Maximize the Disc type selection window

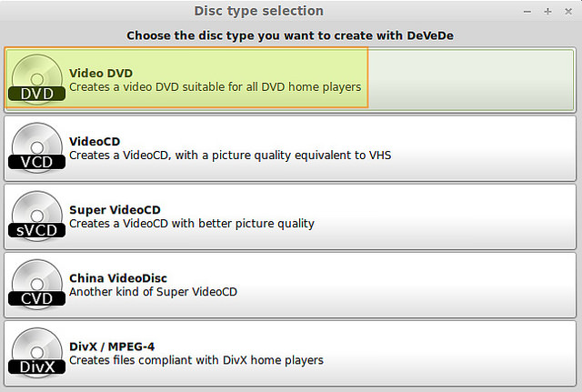[x=547, y=11]
